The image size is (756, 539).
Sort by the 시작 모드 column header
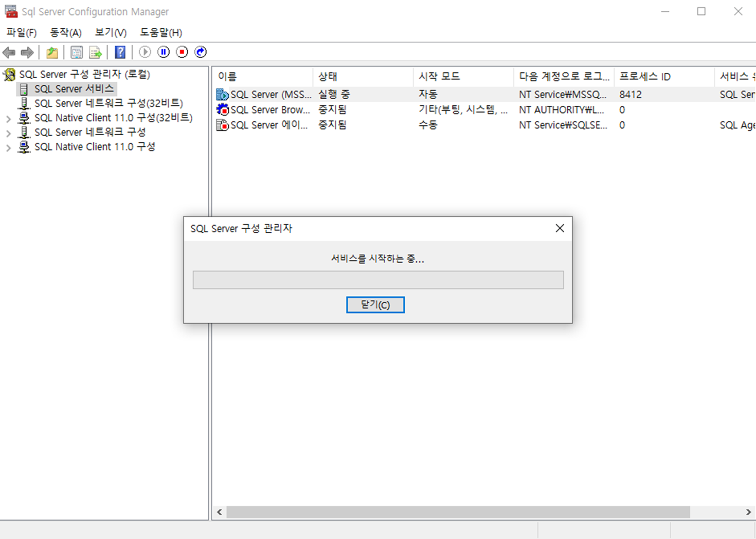[463, 77]
